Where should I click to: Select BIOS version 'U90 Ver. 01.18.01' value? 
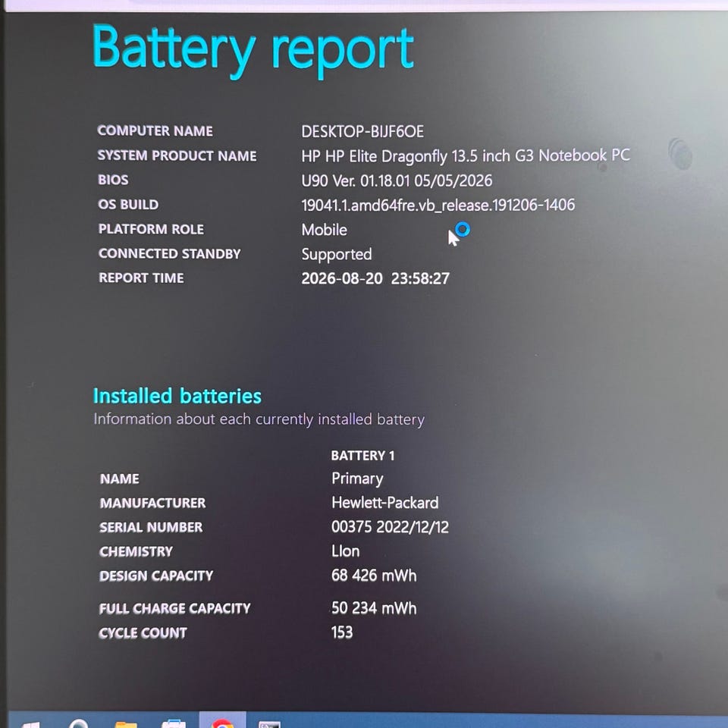[x=397, y=180]
